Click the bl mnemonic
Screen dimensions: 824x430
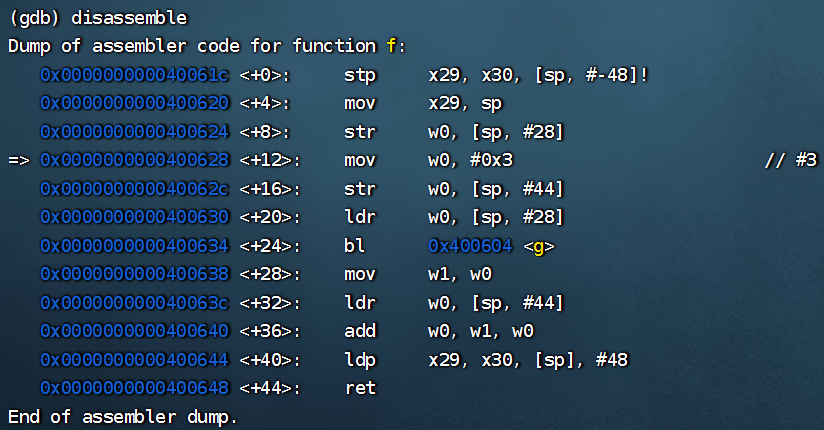[355, 245]
